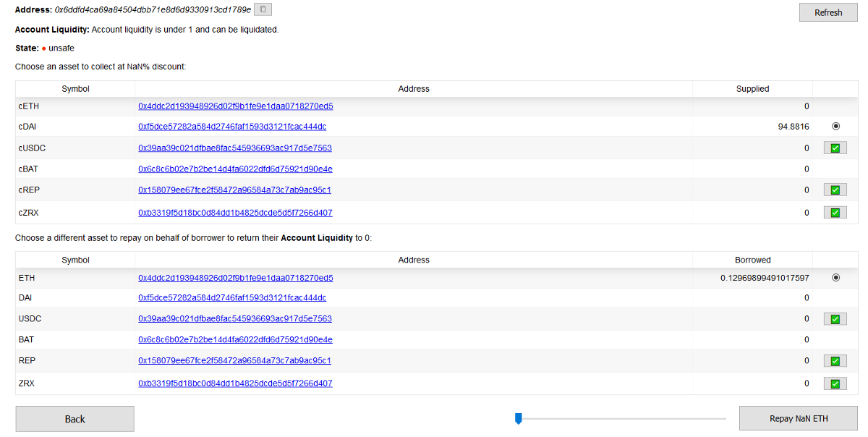
Task: Click the Borrowed column header
Action: point(753,260)
